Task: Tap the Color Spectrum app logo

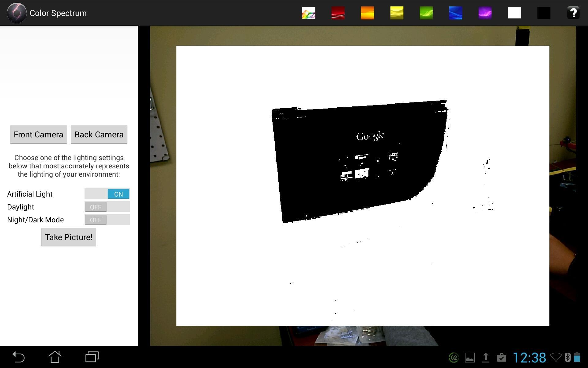Action: (x=17, y=13)
